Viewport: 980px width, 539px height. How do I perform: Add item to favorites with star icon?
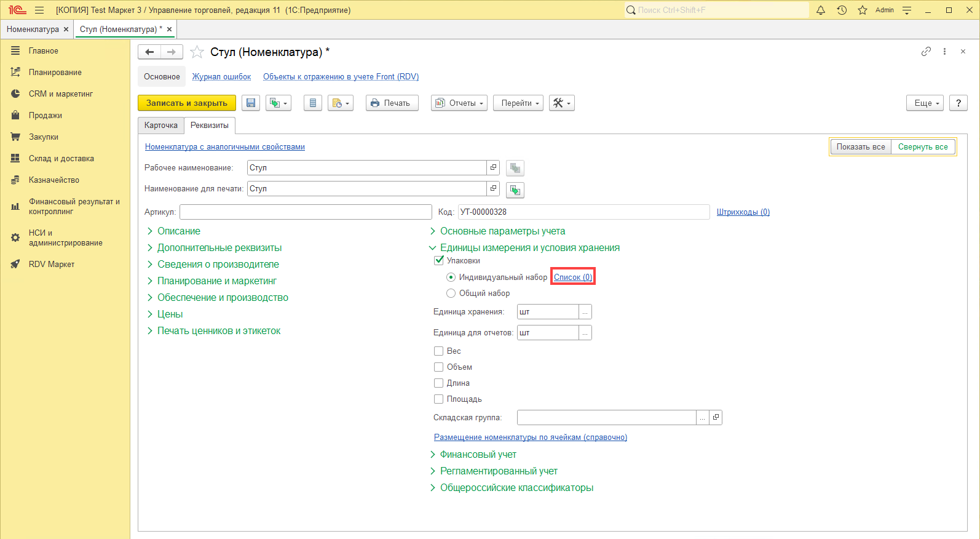197,52
